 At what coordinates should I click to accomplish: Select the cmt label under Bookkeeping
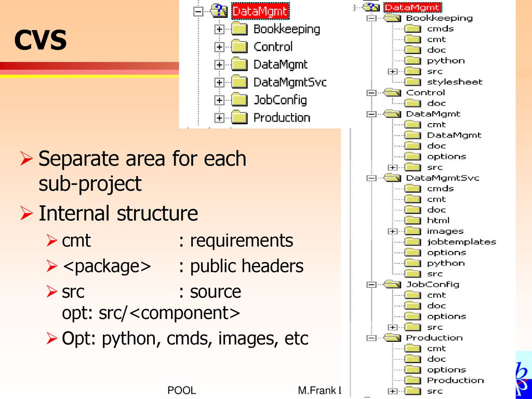tap(436, 39)
